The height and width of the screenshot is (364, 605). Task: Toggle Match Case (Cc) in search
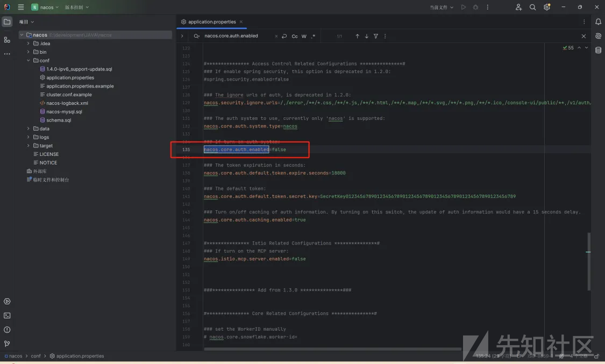294,36
